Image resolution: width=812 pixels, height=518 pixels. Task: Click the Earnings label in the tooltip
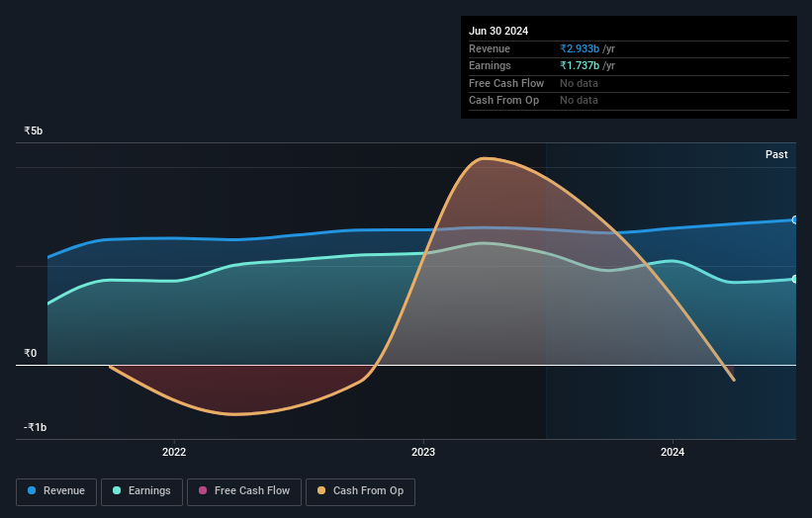coord(490,65)
